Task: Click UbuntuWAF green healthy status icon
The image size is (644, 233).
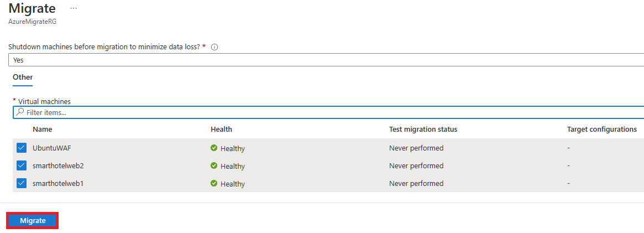Action: (x=213, y=148)
